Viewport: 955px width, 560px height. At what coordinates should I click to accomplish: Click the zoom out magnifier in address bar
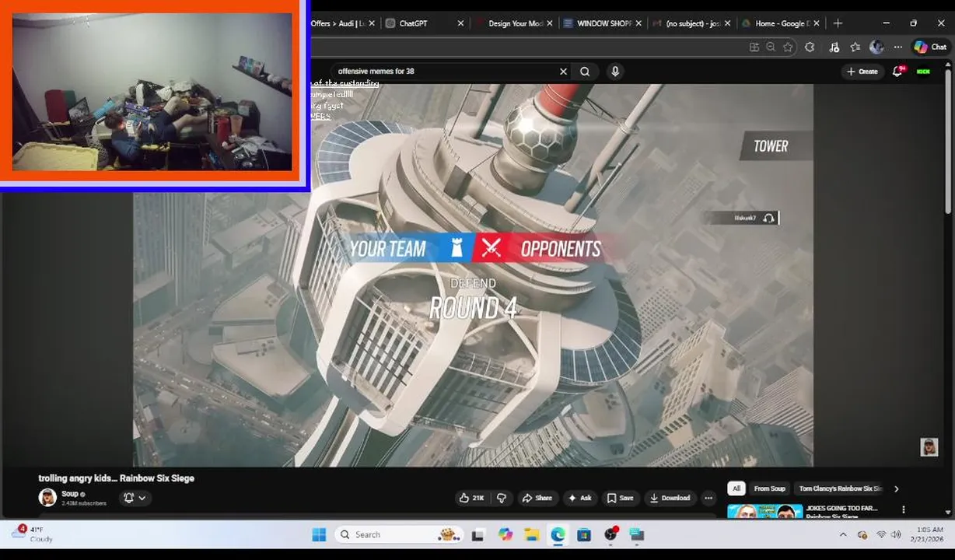pyautogui.click(x=771, y=47)
